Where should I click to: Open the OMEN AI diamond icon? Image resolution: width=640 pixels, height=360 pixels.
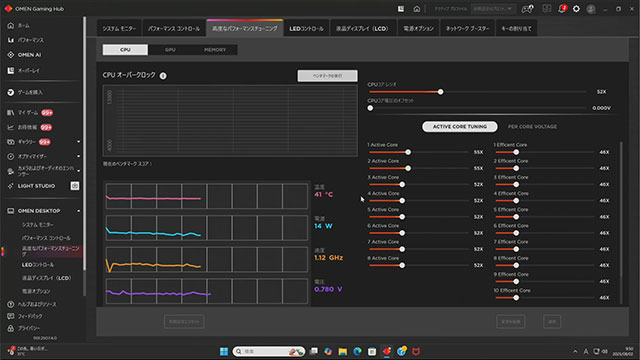click(11, 55)
